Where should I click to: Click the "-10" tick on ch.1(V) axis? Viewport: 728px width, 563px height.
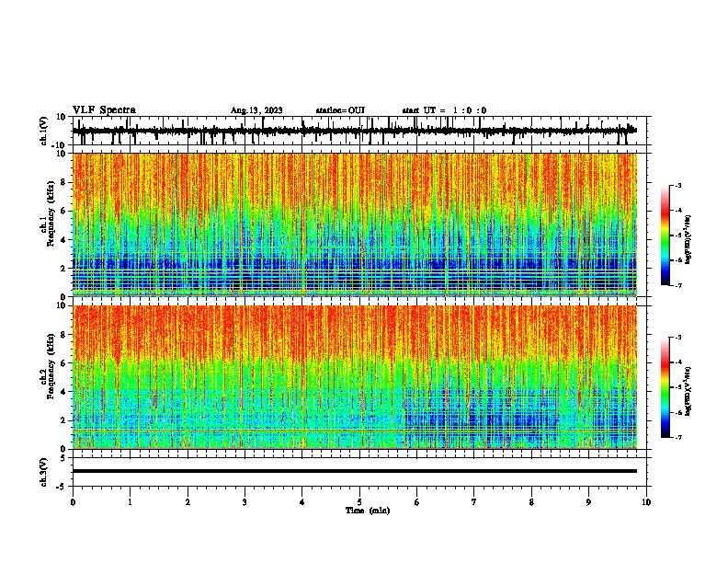pos(59,145)
